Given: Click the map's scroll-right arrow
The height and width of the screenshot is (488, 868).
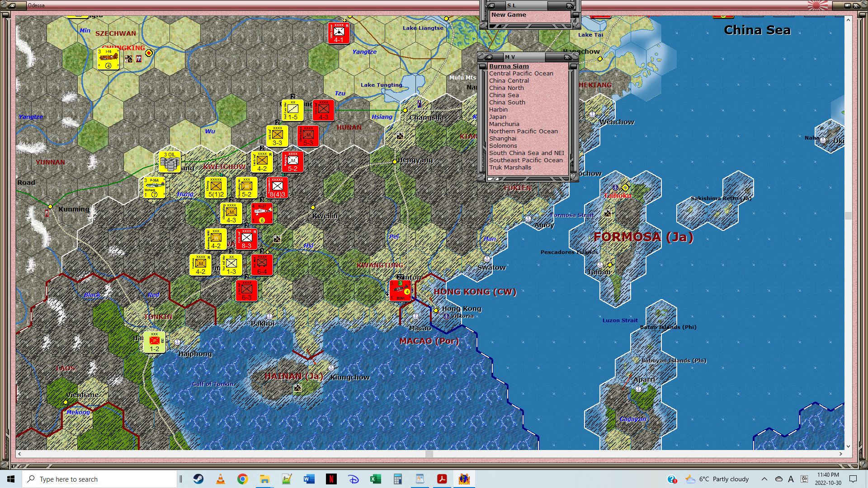Looking at the screenshot, I should 841,454.
